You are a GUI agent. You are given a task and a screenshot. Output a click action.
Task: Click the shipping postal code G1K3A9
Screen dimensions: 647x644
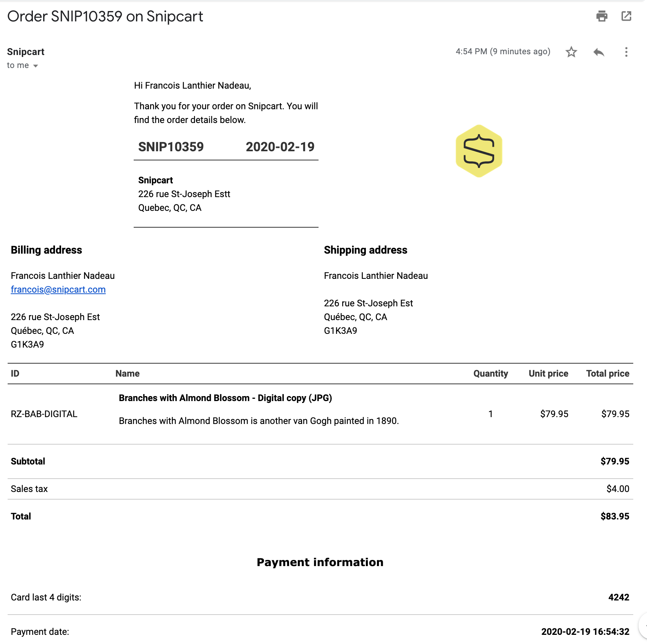340,331
